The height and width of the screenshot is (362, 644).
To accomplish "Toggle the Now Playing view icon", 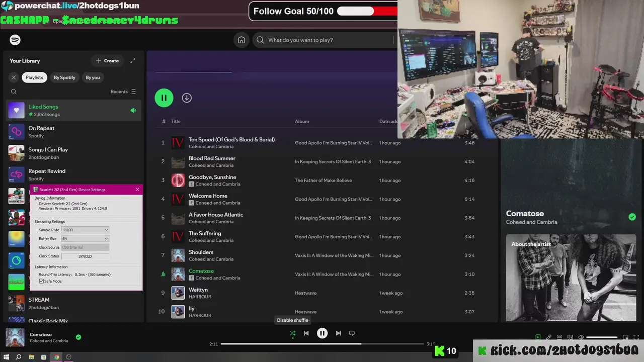I will [538, 337].
